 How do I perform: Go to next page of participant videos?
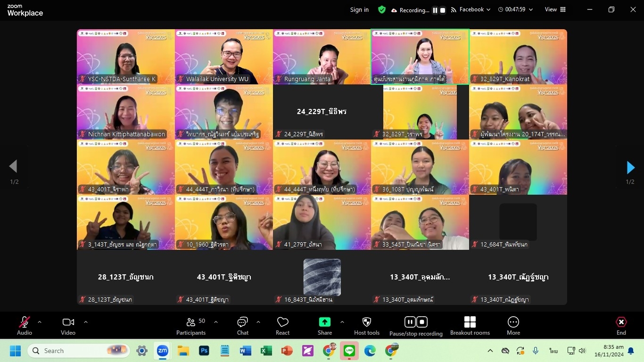coord(630,167)
